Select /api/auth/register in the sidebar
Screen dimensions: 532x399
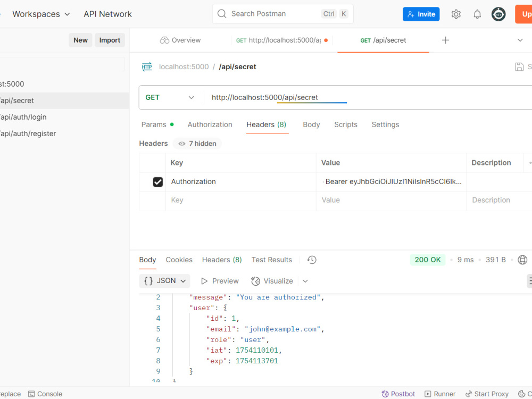pyautogui.click(x=64, y=134)
